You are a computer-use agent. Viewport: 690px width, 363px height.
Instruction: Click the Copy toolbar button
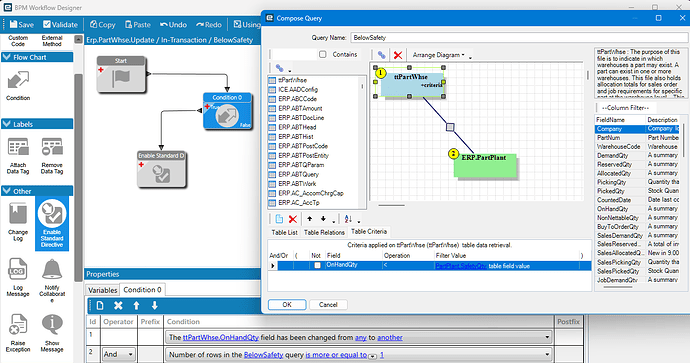tap(103, 25)
